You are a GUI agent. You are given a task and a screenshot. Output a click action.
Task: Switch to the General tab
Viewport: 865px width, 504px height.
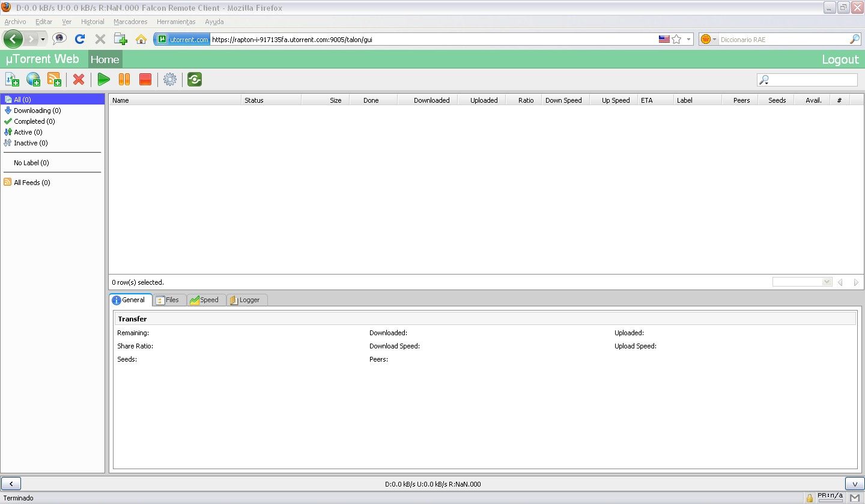tap(130, 300)
